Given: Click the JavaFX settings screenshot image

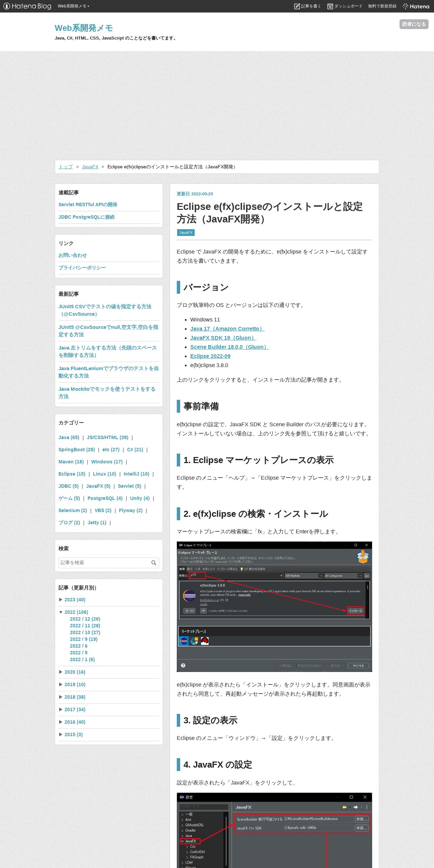Looking at the screenshot, I should click(274, 830).
